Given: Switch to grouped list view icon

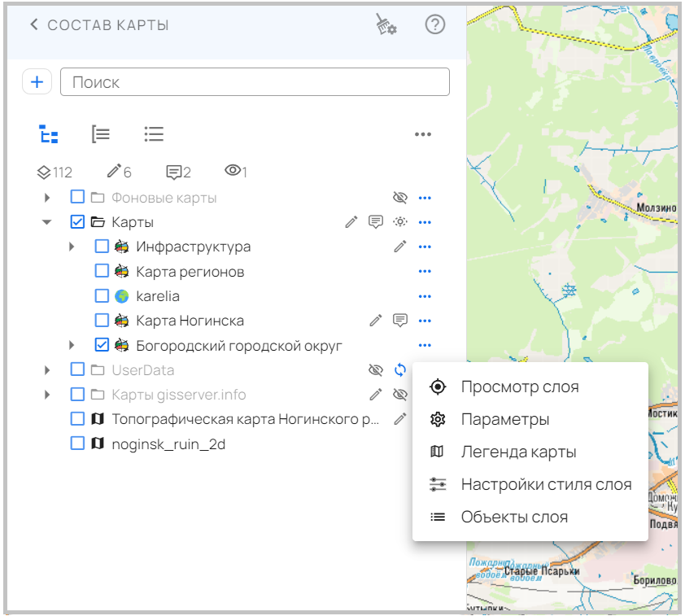Looking at the screenshot, I should (x=101, y=134).
